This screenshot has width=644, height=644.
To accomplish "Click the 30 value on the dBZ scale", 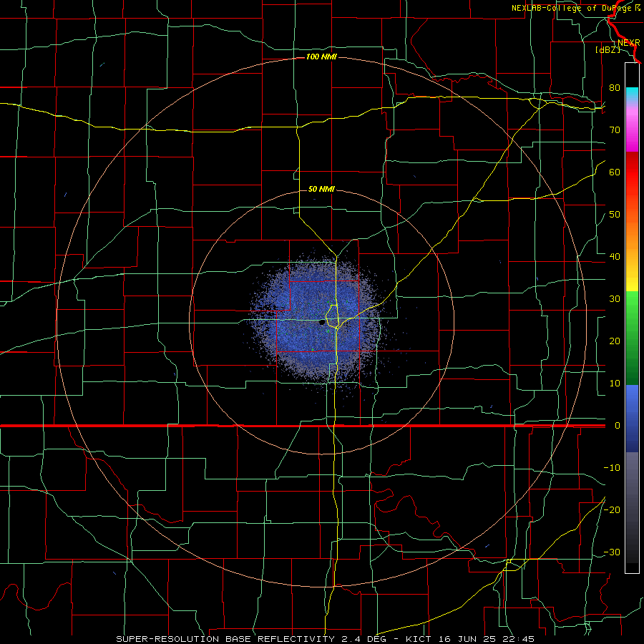I will pyautogui.click(x=615, y=299).
